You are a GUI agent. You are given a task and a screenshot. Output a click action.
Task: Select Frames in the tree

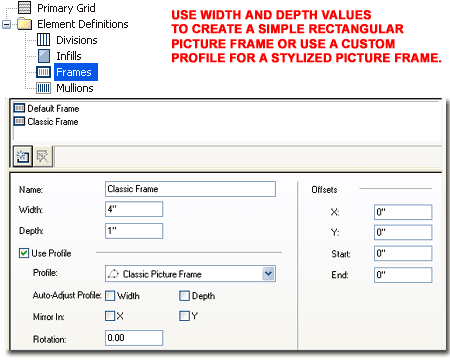pos(76,72)
